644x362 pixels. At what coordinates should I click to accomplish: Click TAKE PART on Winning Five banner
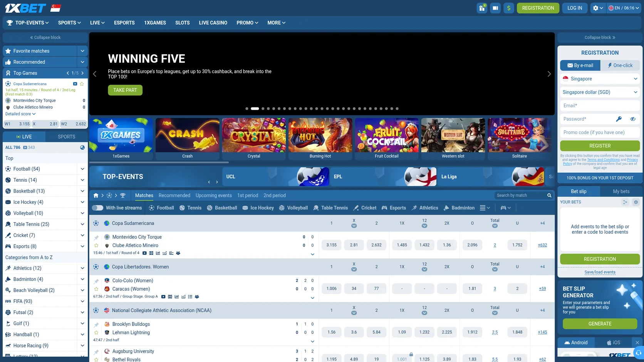(125, 90)
